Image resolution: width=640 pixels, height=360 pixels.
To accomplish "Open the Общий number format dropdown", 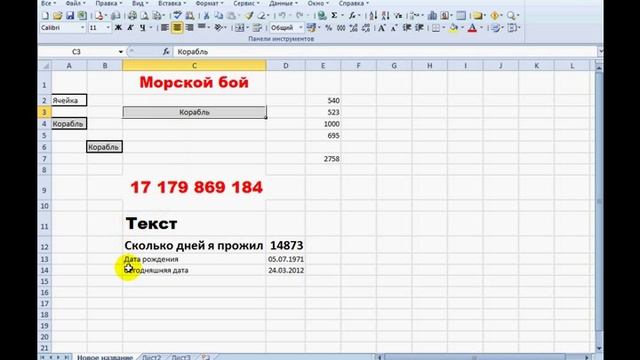I will pyautogui.click(x=301, y=28).
